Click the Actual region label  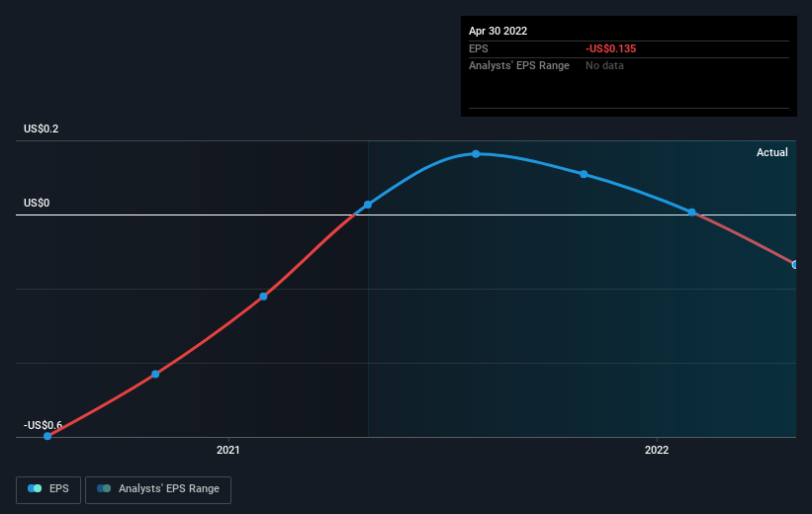click(x=772, y=152)
